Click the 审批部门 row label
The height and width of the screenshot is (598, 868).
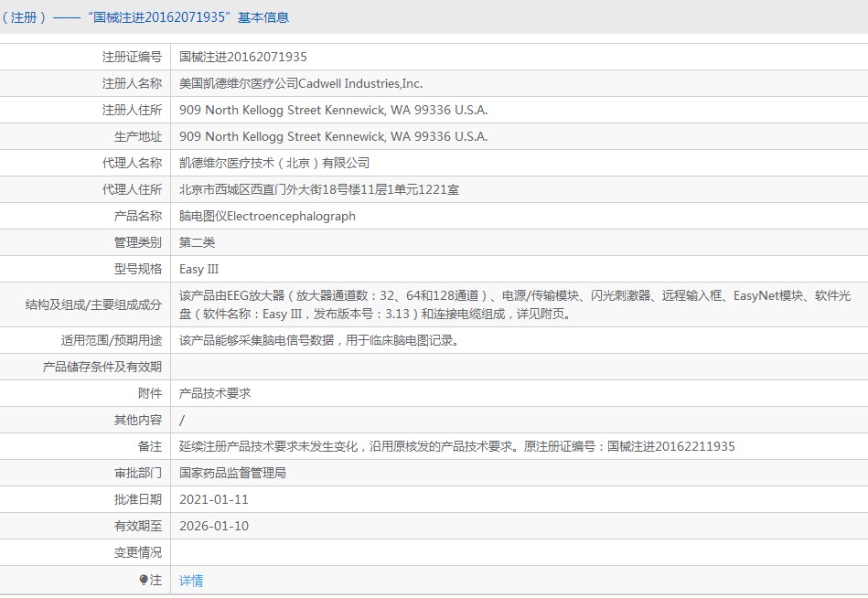(138, 473)
